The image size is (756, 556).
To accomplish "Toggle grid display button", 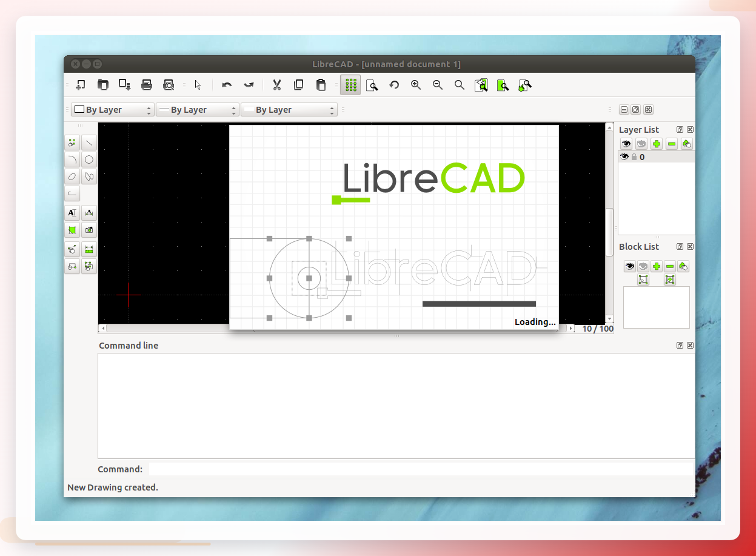I will [x=350, y=85].
